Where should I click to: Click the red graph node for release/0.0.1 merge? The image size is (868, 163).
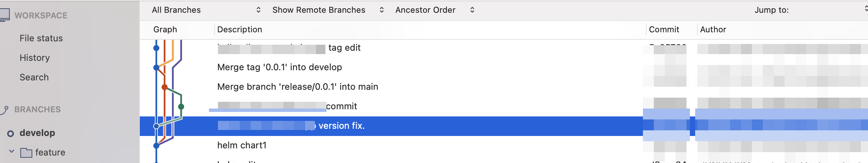[165, 87]
